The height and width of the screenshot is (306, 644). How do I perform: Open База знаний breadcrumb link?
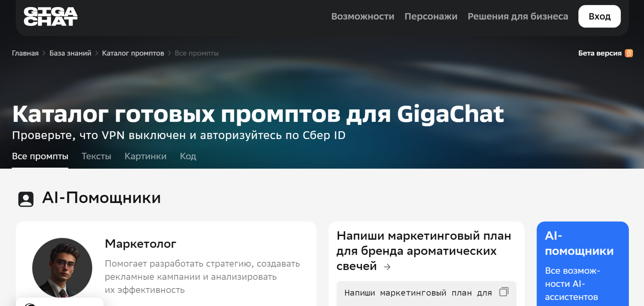tap(70, 53)
